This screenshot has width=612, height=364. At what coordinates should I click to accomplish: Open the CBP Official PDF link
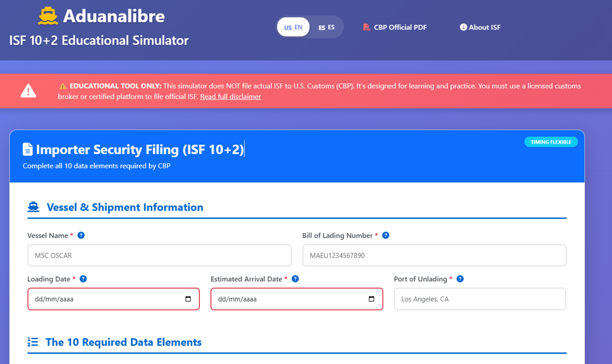[x=395, y=27]
